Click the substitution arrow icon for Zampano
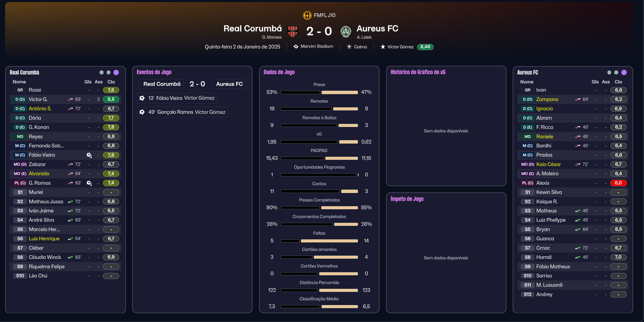This screenshot has width=644, height=322. click(x=578, y=100)
